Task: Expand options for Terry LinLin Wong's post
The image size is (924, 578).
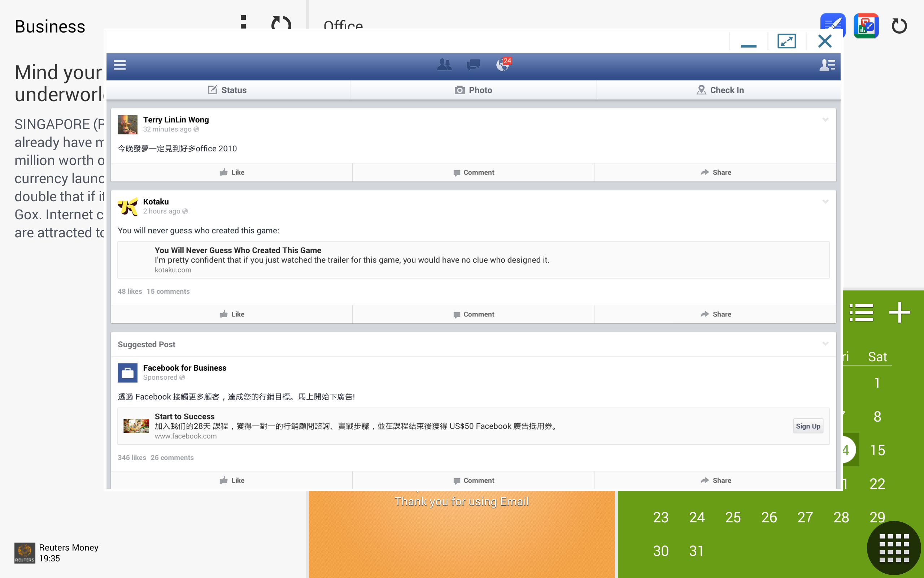Action: coord(825,120)
